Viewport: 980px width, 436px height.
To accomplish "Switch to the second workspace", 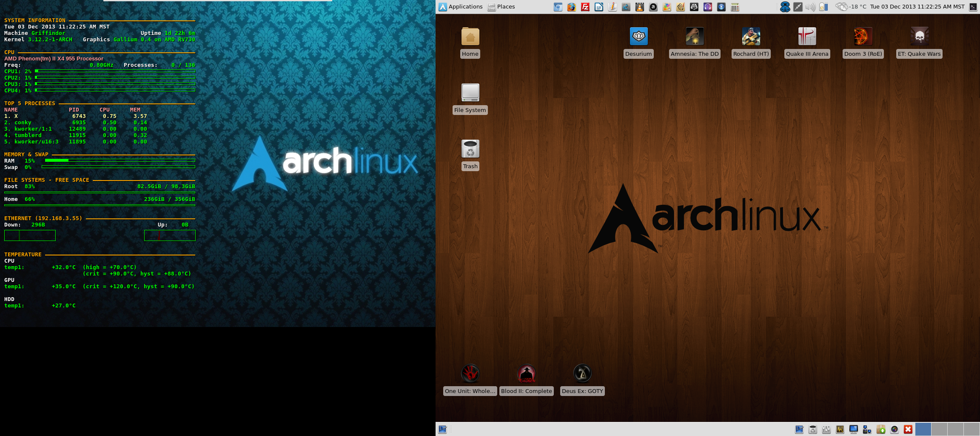I will (939, 429).
